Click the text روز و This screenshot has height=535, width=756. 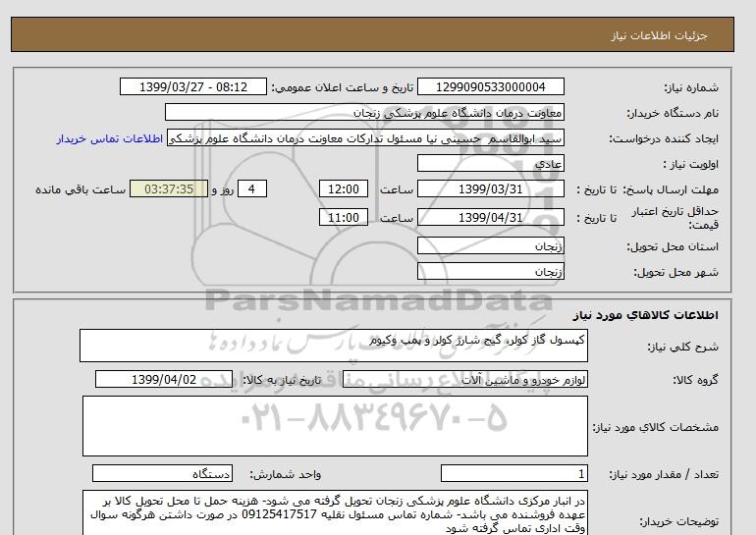click(223, 189)
